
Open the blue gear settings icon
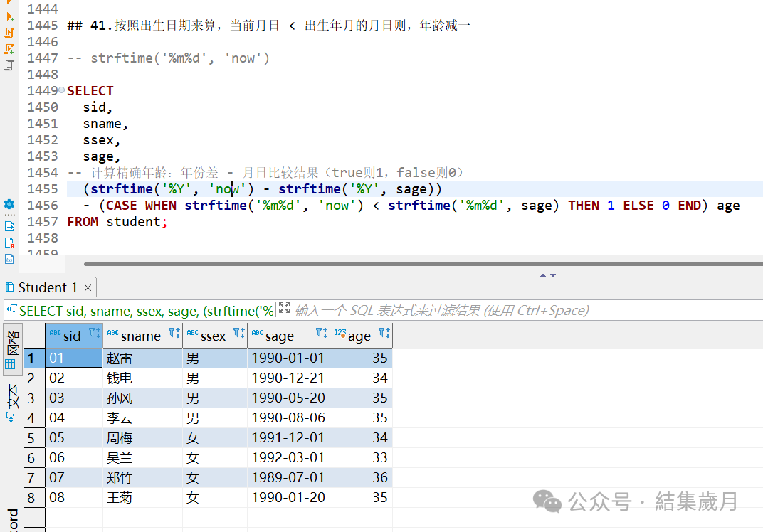pyautogui.click(x=9, y=204)
